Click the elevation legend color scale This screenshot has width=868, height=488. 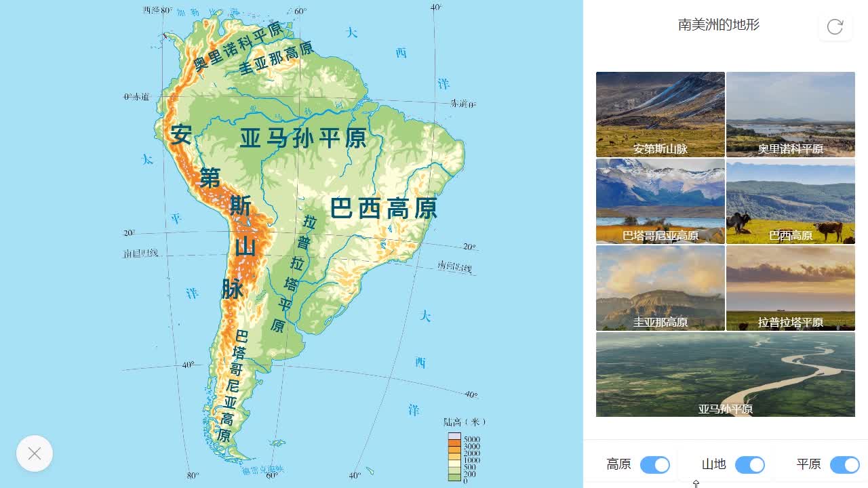tap(454, 457)
